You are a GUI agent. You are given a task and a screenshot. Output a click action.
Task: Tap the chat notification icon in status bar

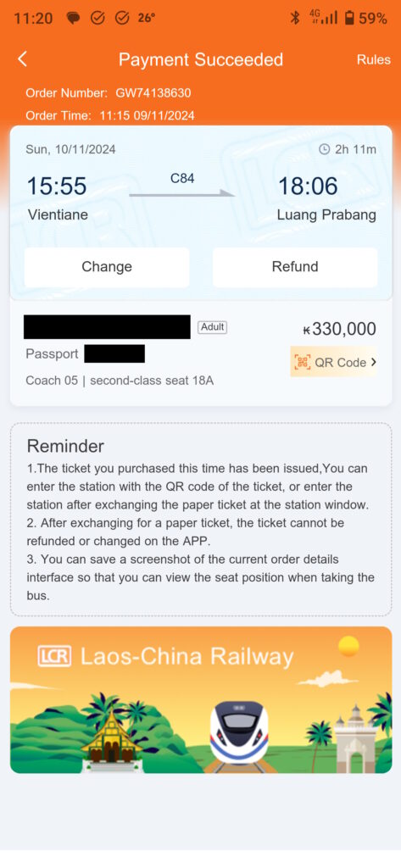click(x=73, y=19)
